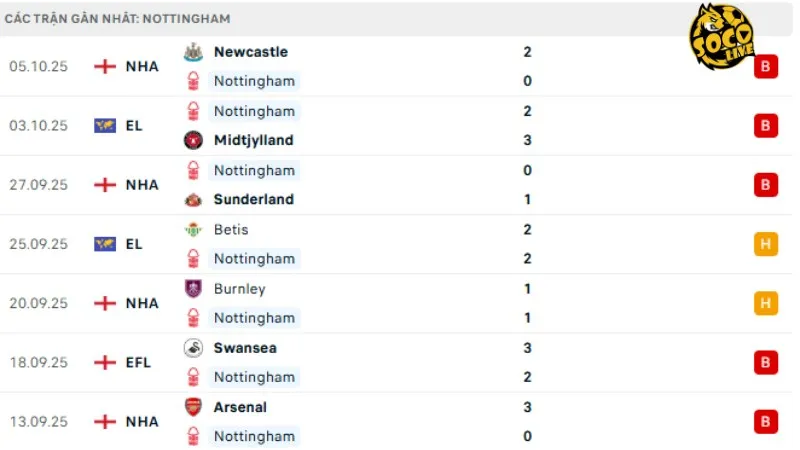This screenshot has height=450, width=800.
Task: Click the Midtjylland club crest icon
Action: click(x=193, y=140)
